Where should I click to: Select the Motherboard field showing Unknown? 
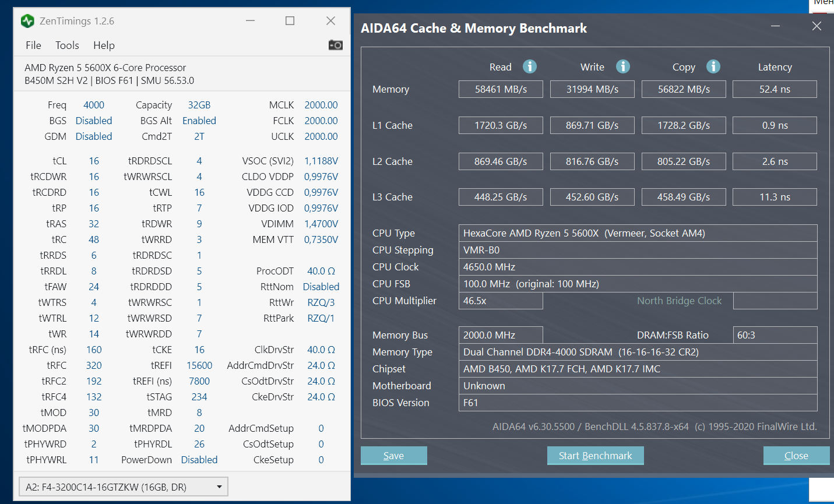pyautogui.click(x=638, y=386)
